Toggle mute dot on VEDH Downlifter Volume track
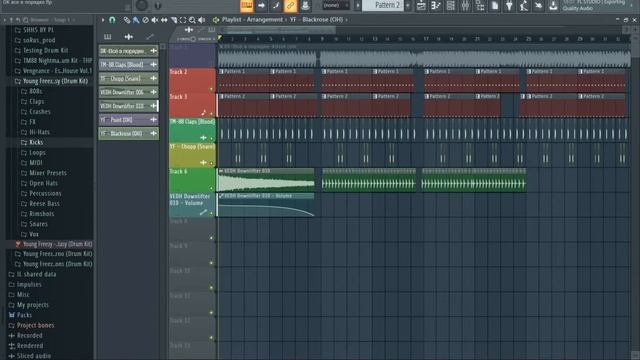The height and width of the screenshot is (360, 640). point(211,213)
